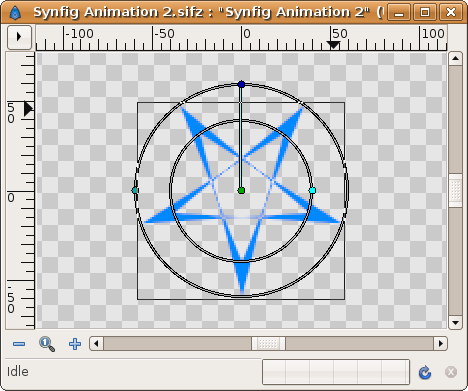Viewport: 468px width, 391px height.
Task: Maximize the Synfig Animation 2 window
Action: pyautogui.click(x=425, y=13)
